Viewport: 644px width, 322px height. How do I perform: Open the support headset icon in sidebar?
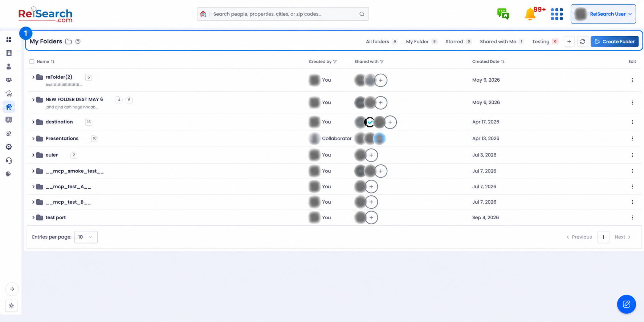coord(9,160)
